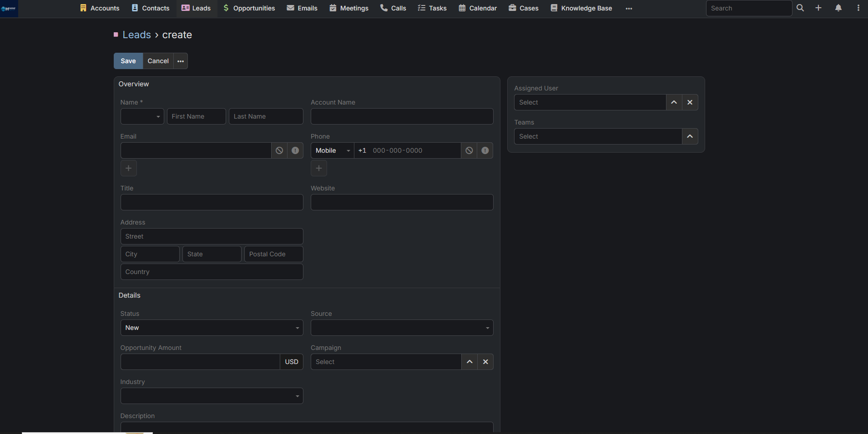Image resolution: width=868 pixels, height=434 pixels.
Task: Add another email address row
Action: pyautogui.click(x=128, y=168)
